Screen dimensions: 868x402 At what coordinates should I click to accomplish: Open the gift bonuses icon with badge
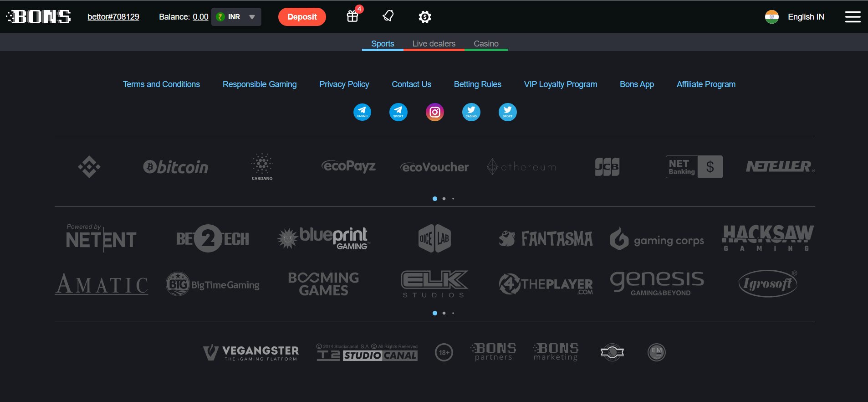[354, 15]
